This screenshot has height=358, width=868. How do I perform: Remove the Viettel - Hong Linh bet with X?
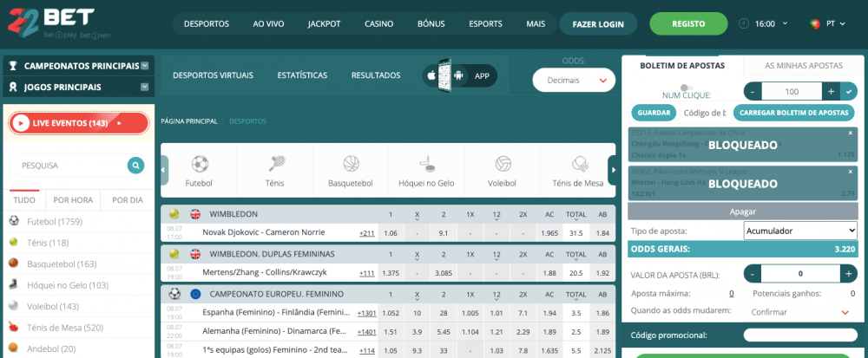pos(851,172)
